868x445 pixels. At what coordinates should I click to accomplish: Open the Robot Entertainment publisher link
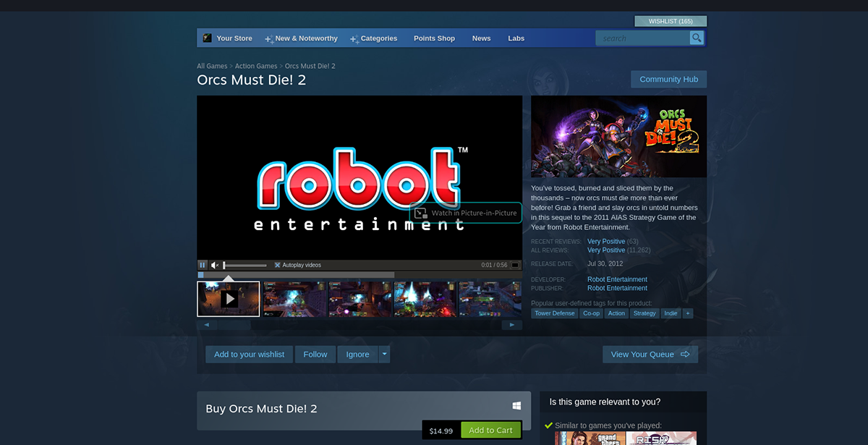tap(617, 288)
